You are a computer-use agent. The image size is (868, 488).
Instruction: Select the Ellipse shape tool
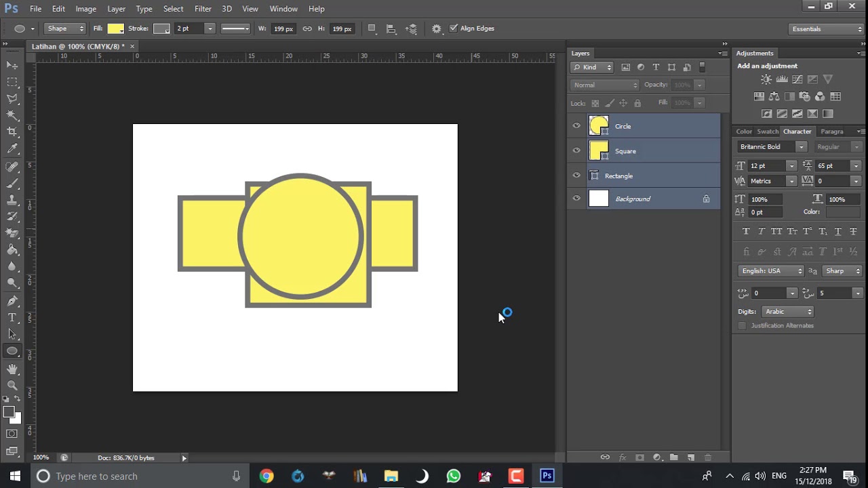[12, 351]
